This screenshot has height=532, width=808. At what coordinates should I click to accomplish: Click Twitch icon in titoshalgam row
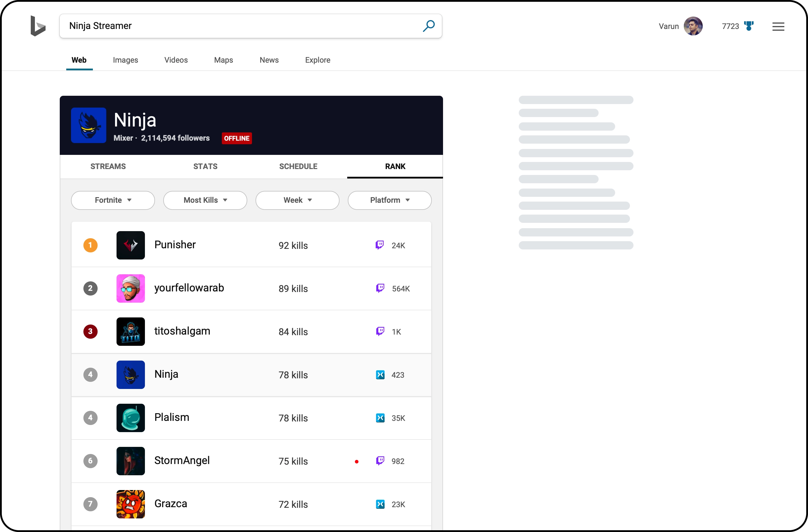(380, 332)
